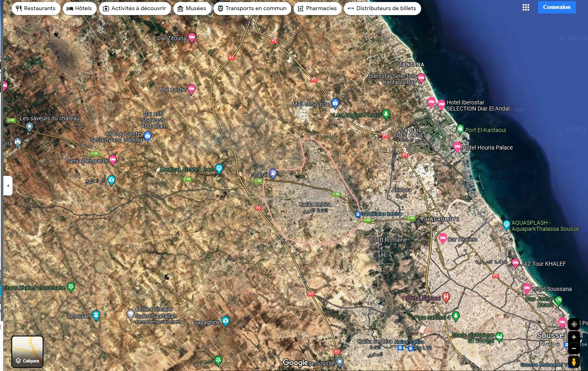Filter map by Restaurants chip
Viewport: 588px width, 371px height.
[36, 8]
